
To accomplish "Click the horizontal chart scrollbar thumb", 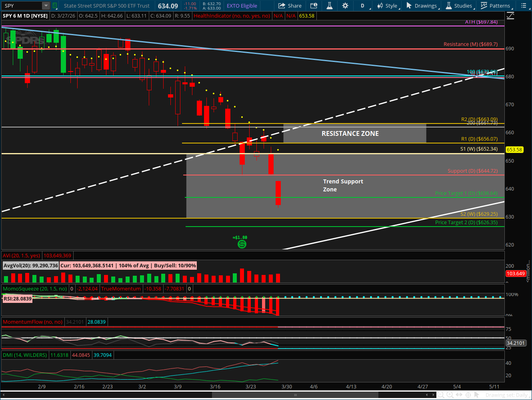I will pos(295,395).
